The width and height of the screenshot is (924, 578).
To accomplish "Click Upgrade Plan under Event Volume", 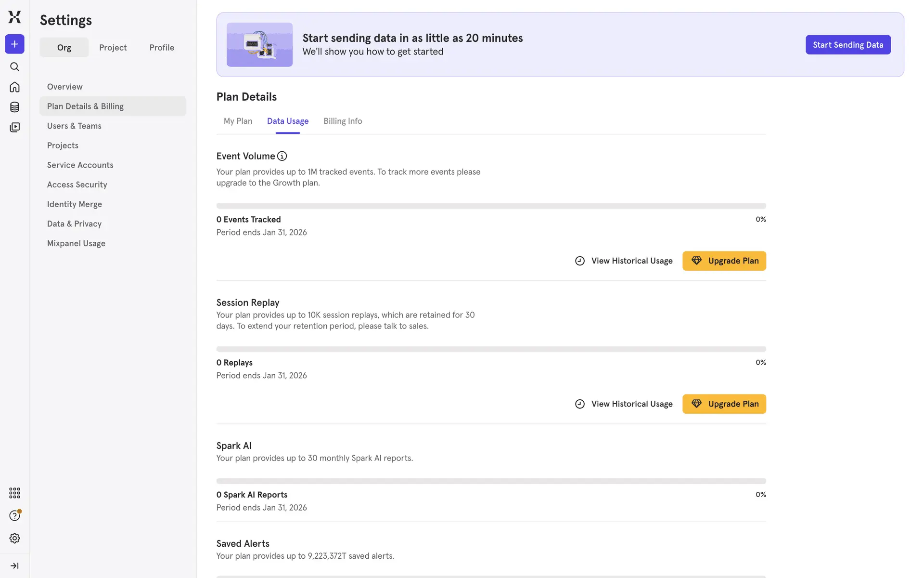I will click(724, 261).
